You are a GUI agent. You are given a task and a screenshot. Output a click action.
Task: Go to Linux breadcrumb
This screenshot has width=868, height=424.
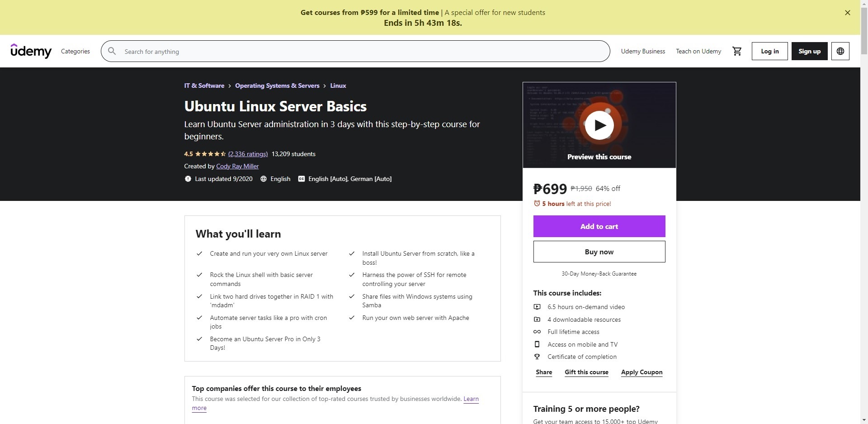tap(338, 86)
